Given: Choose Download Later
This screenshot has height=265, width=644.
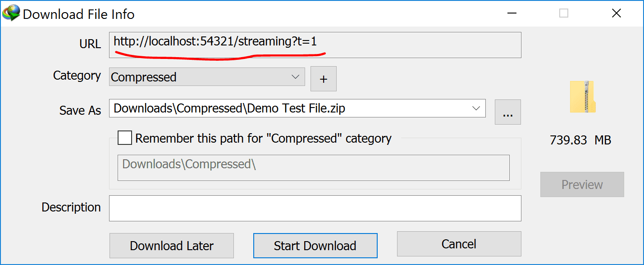Looking at the screenshot, I should (171, 246).
